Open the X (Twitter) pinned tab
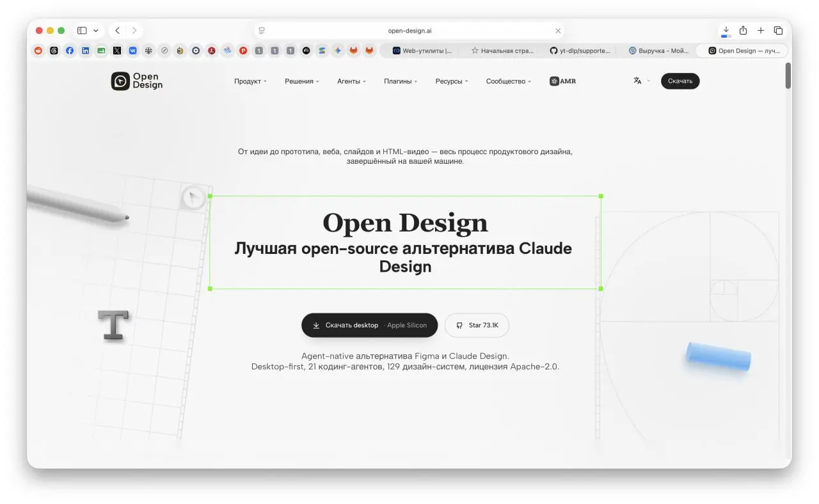Screen dimensions: 819x504 117,51
